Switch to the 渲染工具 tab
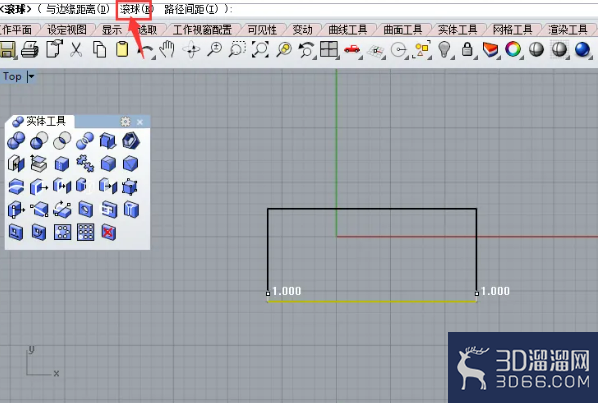This screenshot has width=598, height=403. click(567, 29)
